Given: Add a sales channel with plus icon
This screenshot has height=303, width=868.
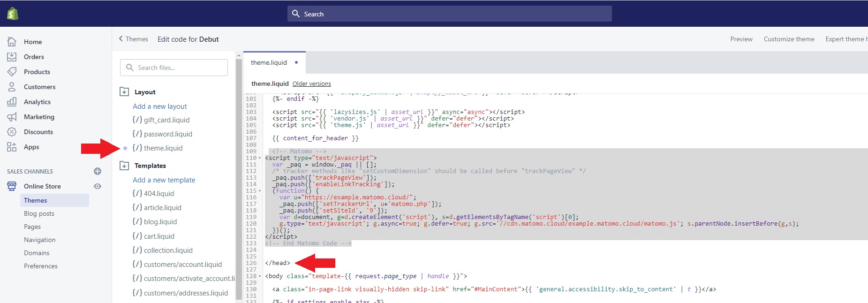Looking at the screenshot, I should click(98, 171).
